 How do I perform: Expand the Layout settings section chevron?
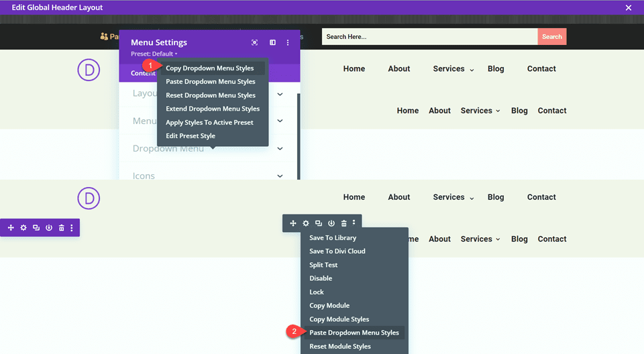coord(280,94)
